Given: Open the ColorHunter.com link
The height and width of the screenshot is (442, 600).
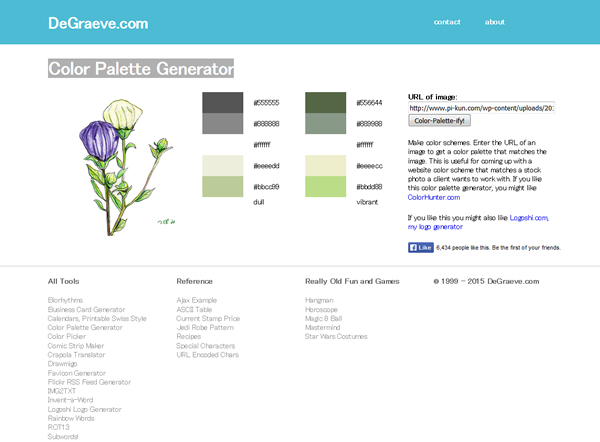Looking at the screenshot, I should [434, 197].
